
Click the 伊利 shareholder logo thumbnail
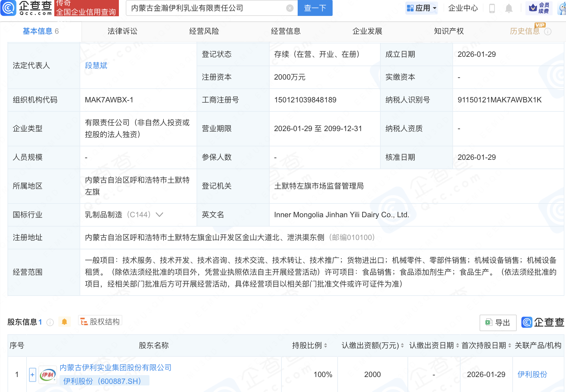(47, 374)
